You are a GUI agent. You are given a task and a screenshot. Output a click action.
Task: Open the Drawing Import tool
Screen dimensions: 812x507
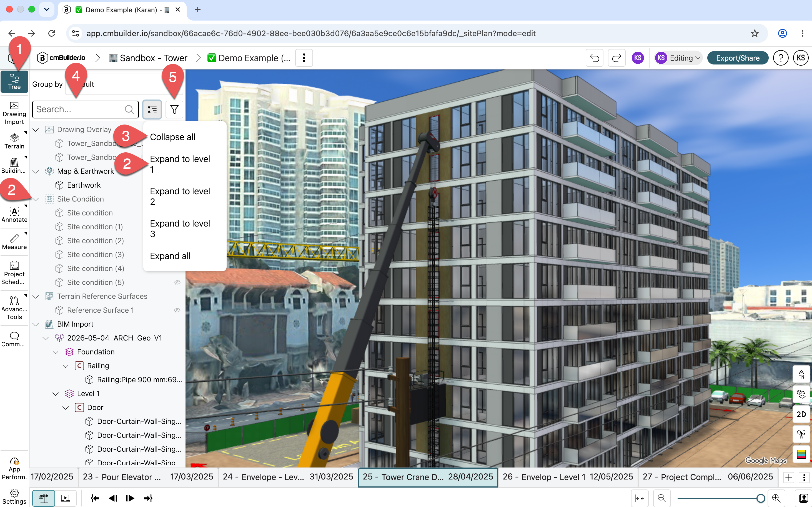(14, 113)
